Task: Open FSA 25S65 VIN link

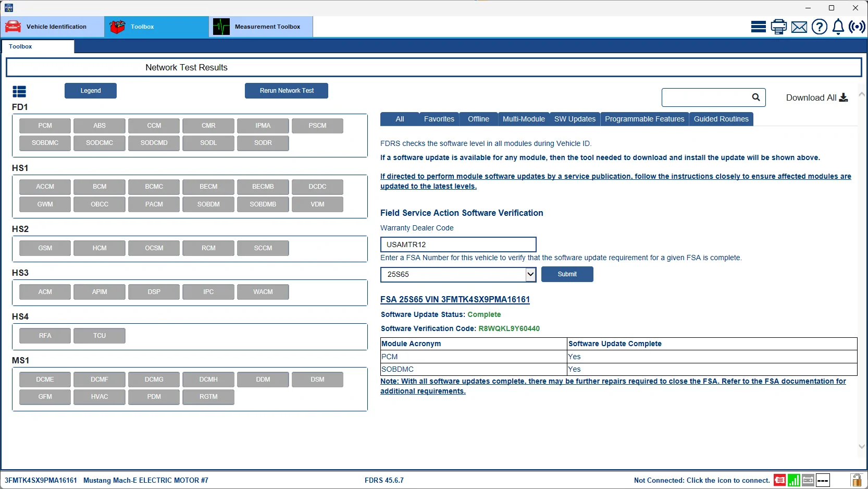Action: click(x=455, y=300)
